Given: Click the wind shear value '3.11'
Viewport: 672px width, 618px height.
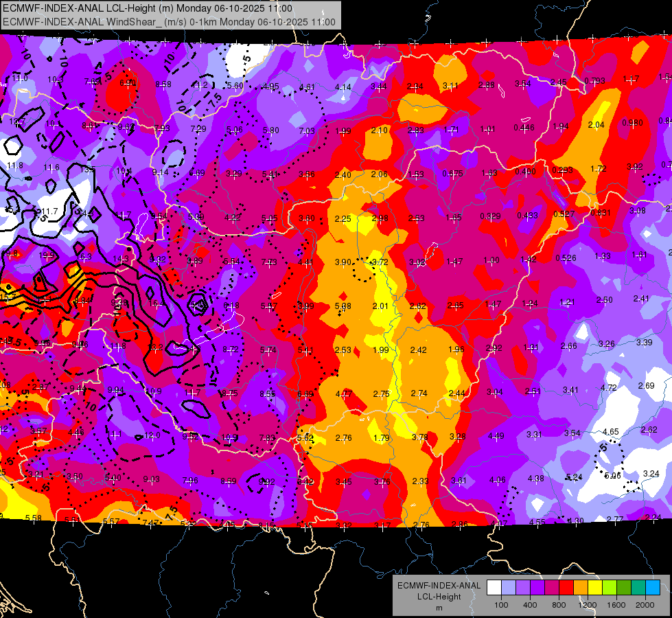Looking at the screenshot, I should (450, 86).
